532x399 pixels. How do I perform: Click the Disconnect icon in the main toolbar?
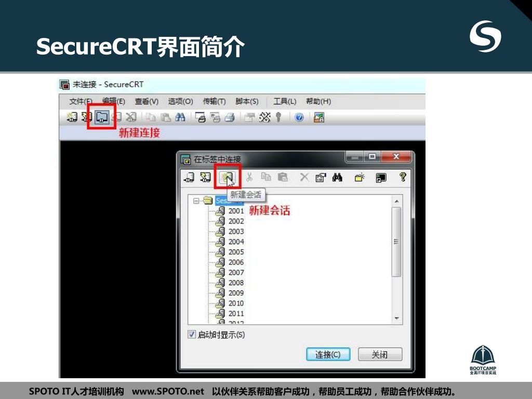coord(131,117)
